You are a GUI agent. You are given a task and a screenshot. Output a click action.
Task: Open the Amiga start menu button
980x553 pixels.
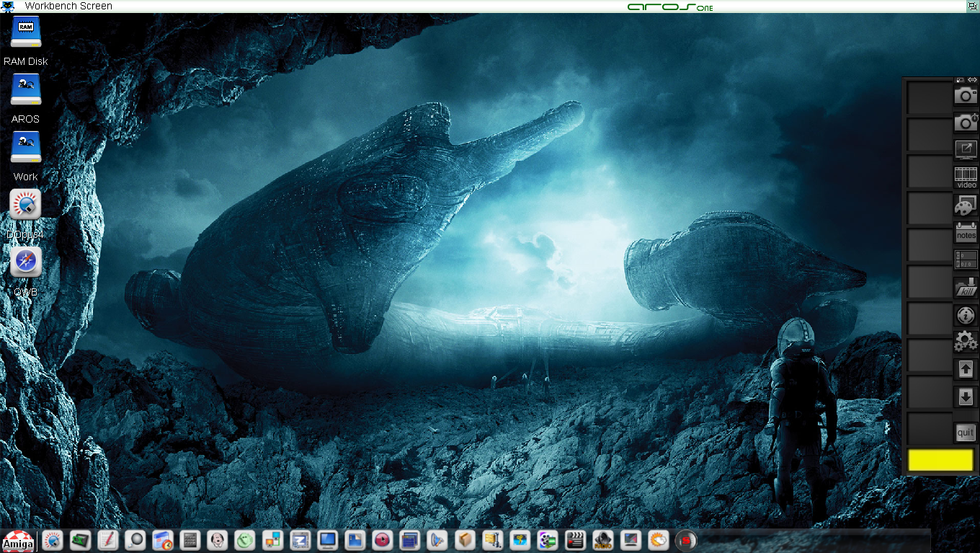click(19, 540)
